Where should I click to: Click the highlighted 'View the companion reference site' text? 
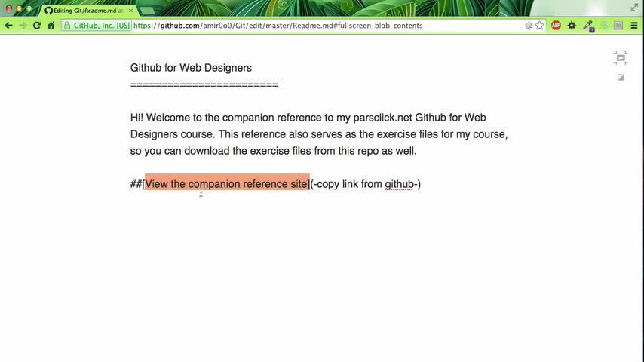tap(226, 184)
